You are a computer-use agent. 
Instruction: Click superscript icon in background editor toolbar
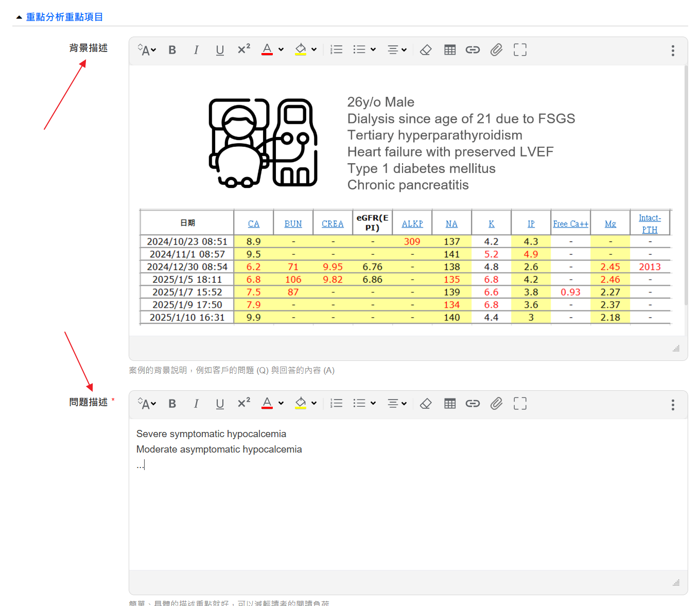[243, 49]
